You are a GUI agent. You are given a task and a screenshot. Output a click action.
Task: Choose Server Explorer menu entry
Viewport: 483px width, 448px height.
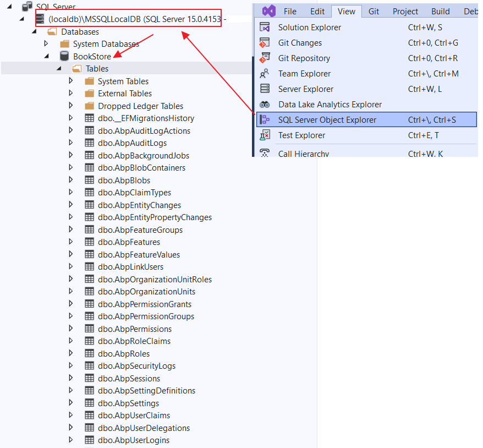[x=366, y=89]
